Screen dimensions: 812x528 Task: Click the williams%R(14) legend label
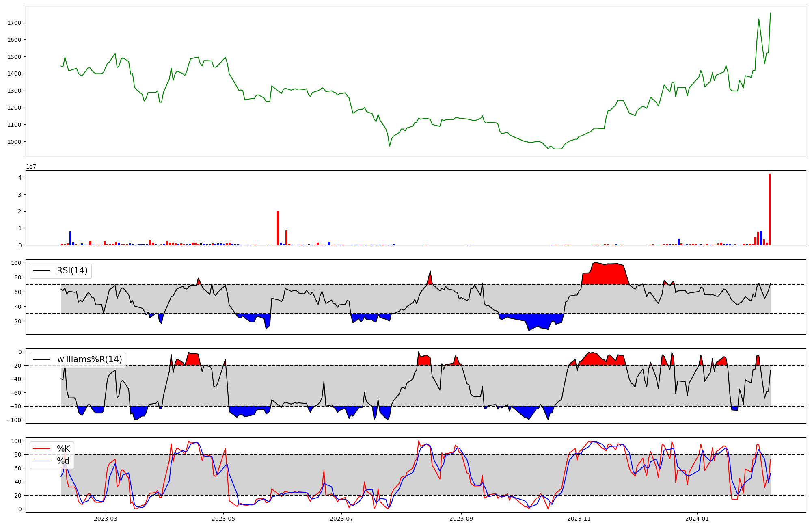click(89, 359)
